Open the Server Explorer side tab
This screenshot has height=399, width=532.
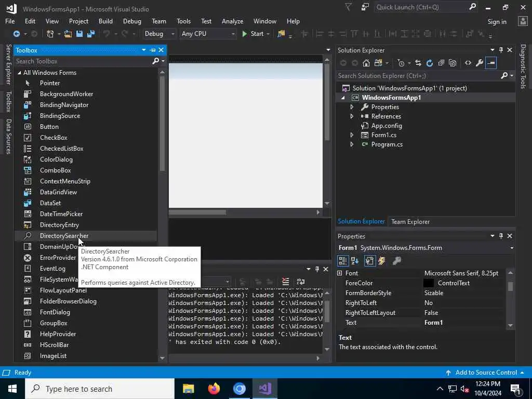click(9, 64)
